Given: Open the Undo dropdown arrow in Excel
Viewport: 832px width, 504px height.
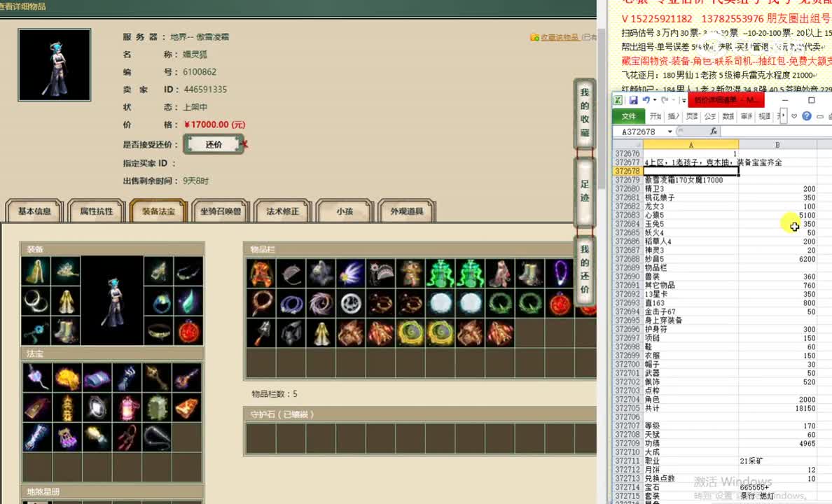Looking at the screenshot, I should (654, 99).
